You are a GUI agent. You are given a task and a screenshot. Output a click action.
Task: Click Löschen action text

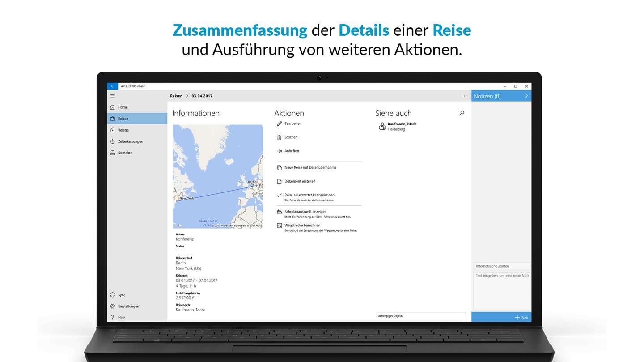tap(291, 137)
